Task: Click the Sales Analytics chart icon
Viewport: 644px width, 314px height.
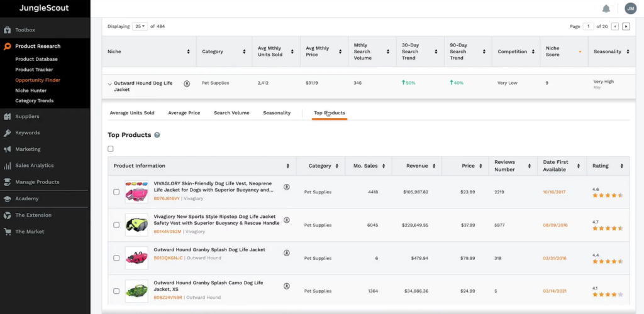Action: [7, 166]
